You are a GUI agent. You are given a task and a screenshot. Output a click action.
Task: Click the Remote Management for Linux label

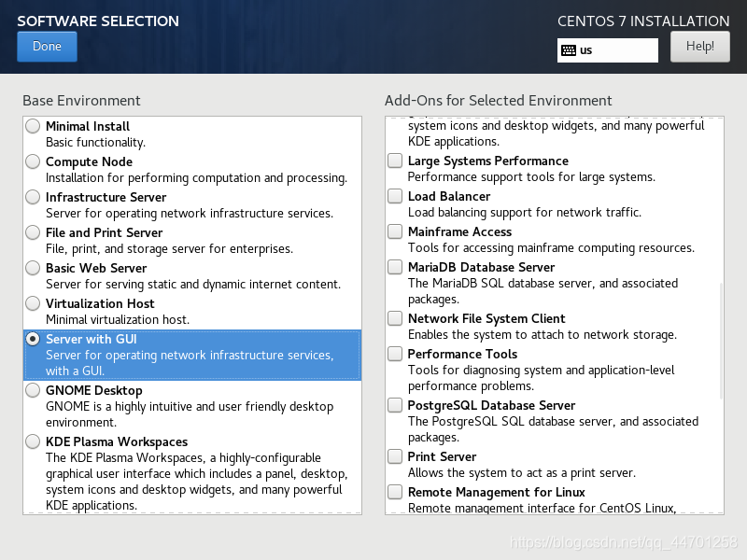[x=497, y=493]
